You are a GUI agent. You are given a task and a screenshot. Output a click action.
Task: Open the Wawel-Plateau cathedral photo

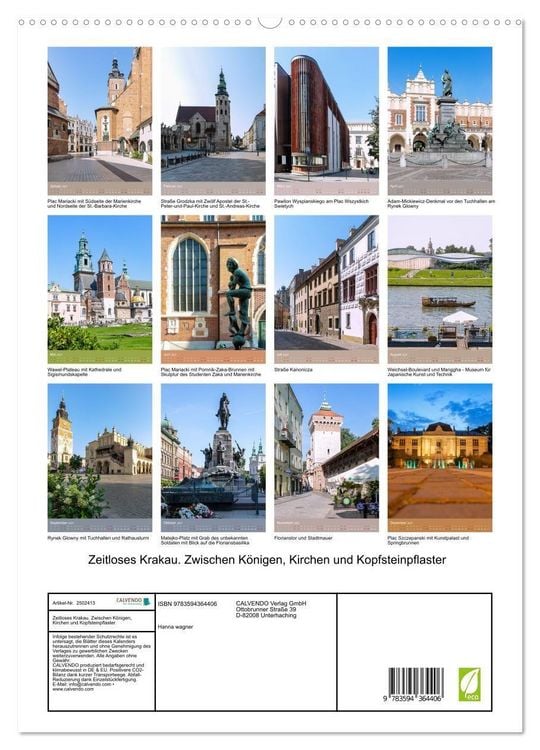[x=100, y=289]
